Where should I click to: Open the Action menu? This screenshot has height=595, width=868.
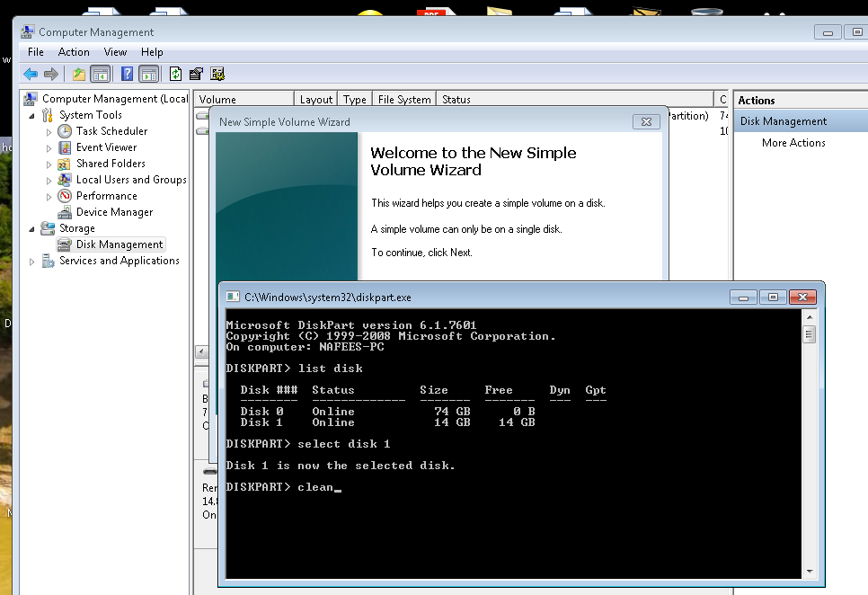point(74,52)
